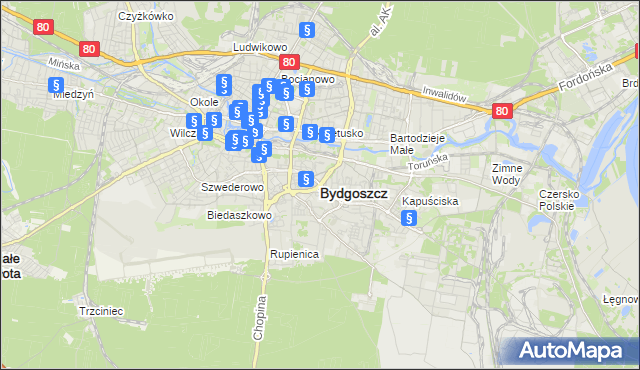The height and width of the screenshot is (370, 640).
Task: Click the § marker above Miedzyń label
Action: (x=56, y=85)
